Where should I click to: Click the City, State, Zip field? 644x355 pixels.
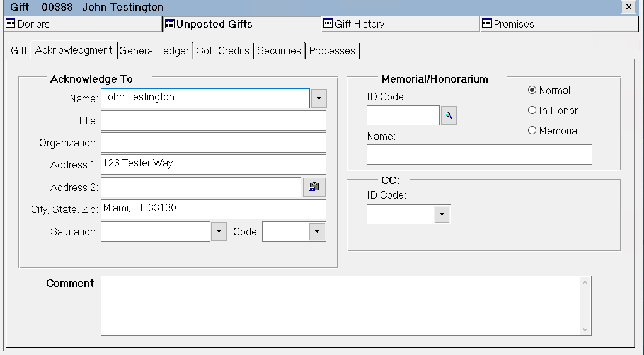214,209
